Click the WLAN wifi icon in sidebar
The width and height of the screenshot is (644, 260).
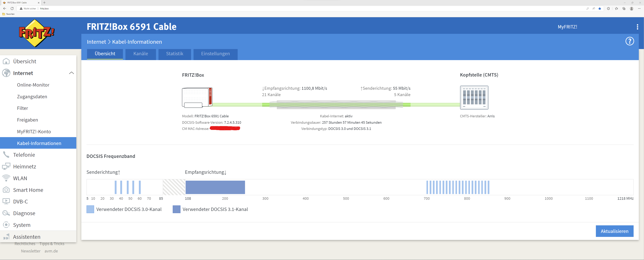pos(6,178)
